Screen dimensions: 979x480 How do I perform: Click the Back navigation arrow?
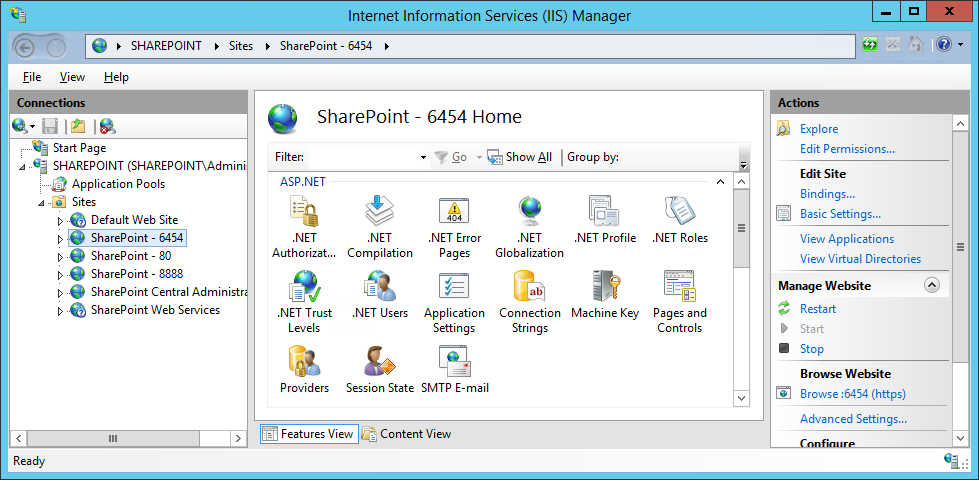[x=24, y=47]
